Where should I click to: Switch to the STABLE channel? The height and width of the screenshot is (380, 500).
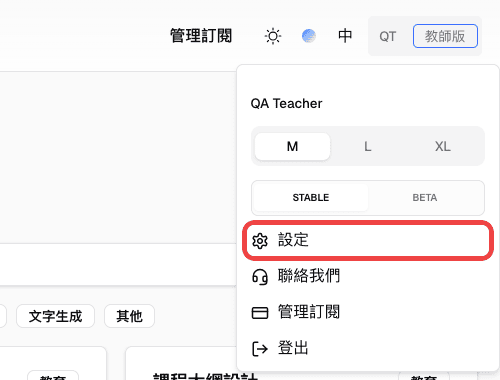click(311, 198)
